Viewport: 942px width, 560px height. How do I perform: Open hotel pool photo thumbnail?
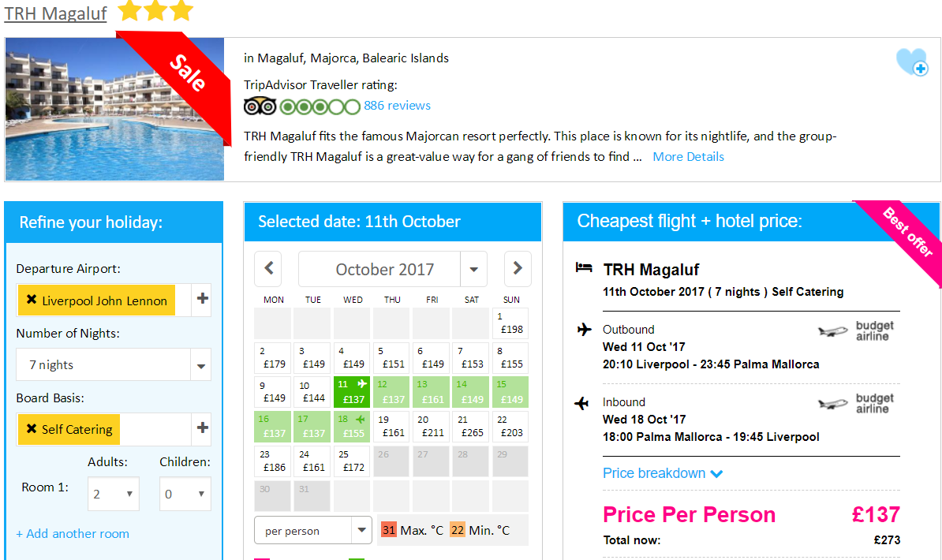114,110
